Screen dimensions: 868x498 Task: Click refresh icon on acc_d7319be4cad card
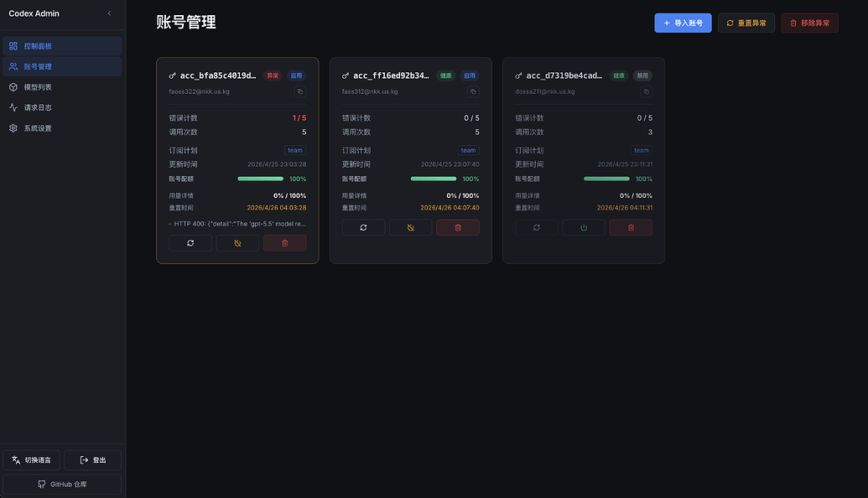(x=537, y=227)
